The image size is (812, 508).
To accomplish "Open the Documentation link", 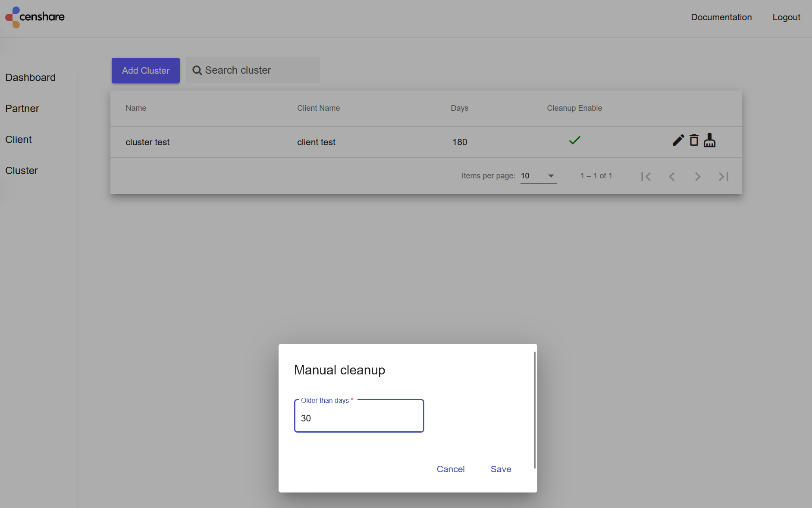I will pos(721,17).
